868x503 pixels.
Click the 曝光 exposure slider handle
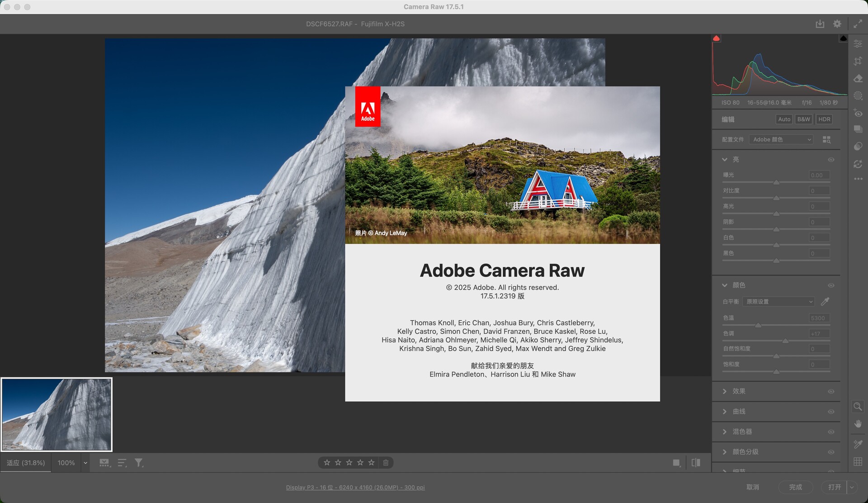click(x=776, y=182)
